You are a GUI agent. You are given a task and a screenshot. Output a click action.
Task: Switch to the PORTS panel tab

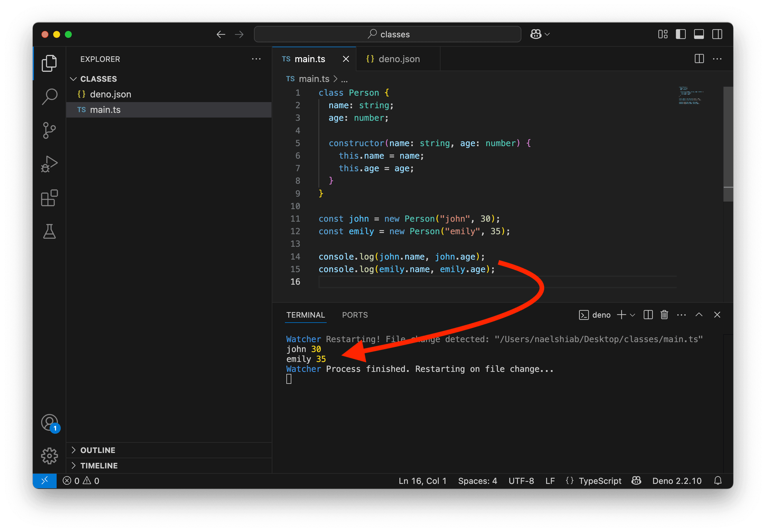(355, 315)
